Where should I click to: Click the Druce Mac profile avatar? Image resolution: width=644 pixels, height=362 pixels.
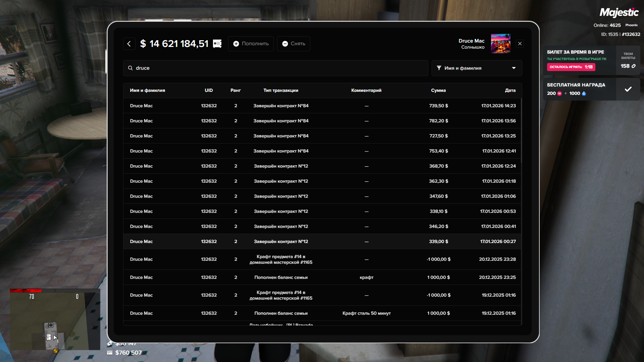click(x=500, y=44)
